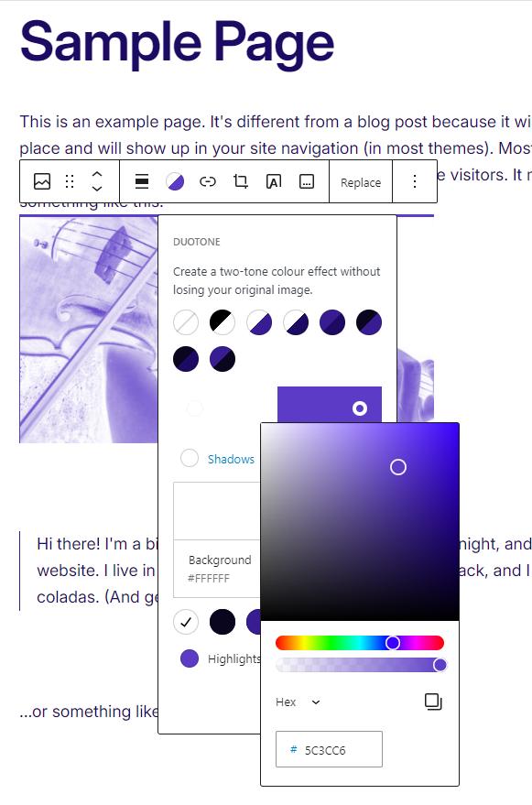
Task: Copy the hex color value
Action: [433, 702]
